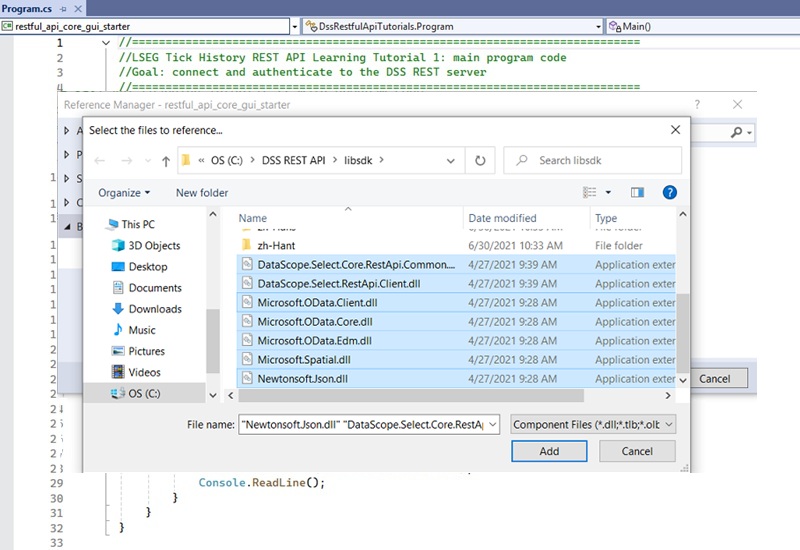Expand the Organize menu
Image resolution: width=800 pixels, height=550 pixels.
coord(124,193)
